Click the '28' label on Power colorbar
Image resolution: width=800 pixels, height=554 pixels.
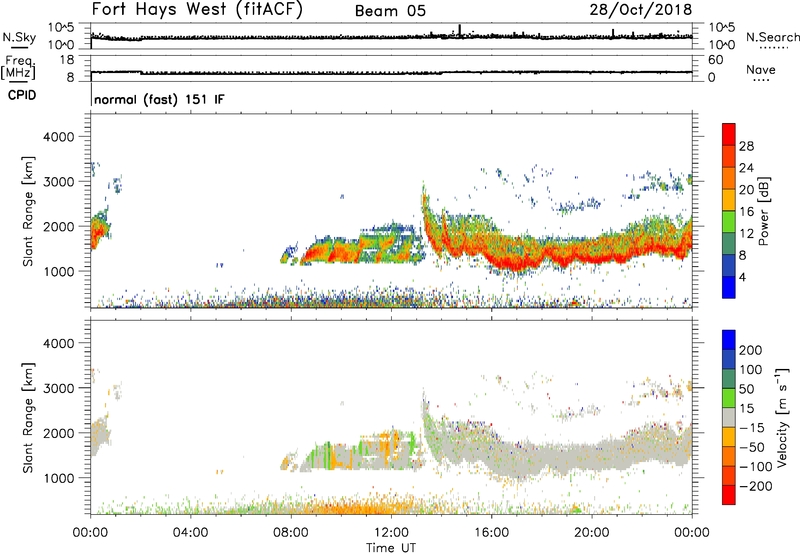pos(746,146)
